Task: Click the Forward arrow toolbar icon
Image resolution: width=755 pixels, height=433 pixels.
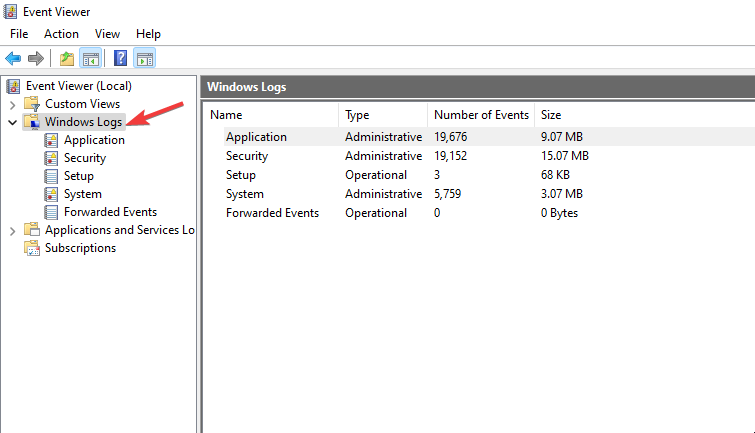Action: click(36, 59)
